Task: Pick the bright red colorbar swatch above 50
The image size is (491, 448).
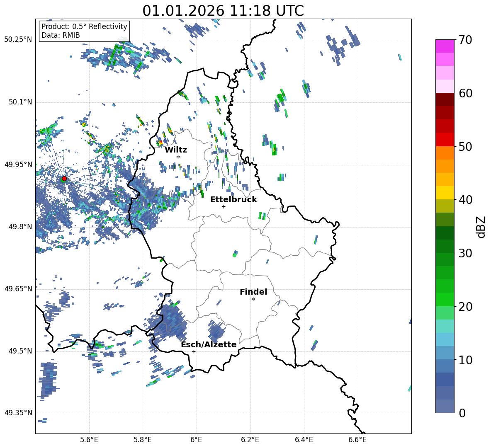Action: 445,140
